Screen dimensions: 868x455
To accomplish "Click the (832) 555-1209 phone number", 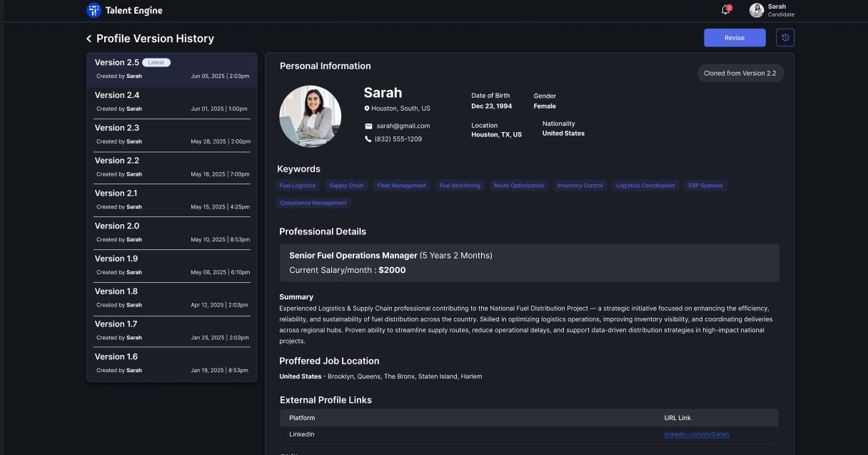I will click(x=398, y=139).
